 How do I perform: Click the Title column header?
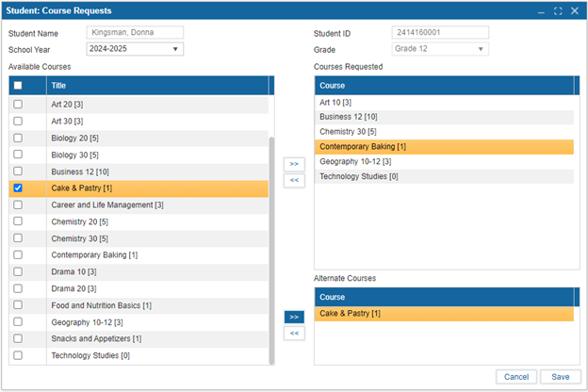[155, 86]
